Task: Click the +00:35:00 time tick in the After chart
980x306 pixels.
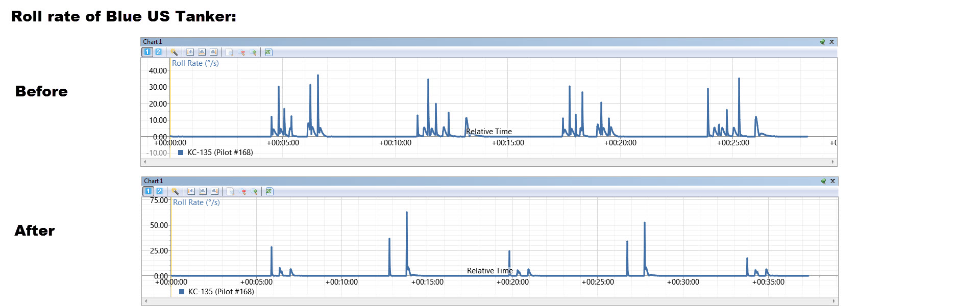Action: pyautogui.click(x=768, y=282)
